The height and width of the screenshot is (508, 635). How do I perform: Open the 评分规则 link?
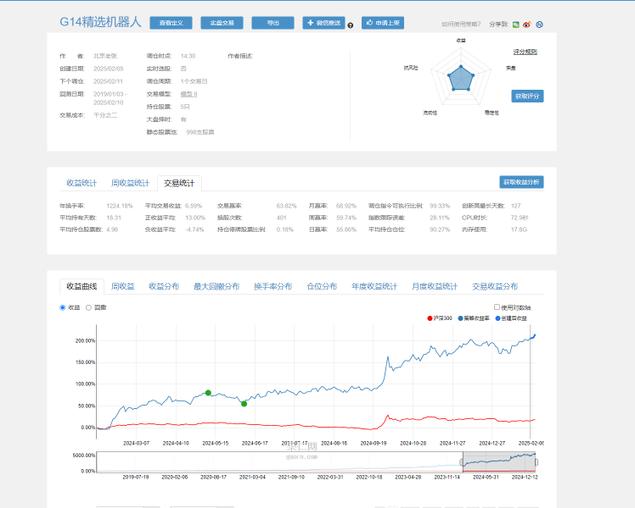coord(525,51)
